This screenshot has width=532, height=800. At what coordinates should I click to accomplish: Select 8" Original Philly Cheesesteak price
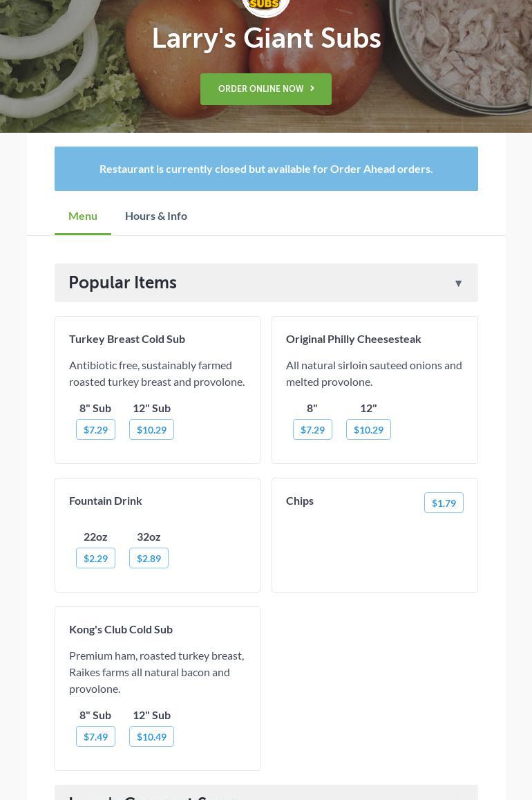[312, 429]
